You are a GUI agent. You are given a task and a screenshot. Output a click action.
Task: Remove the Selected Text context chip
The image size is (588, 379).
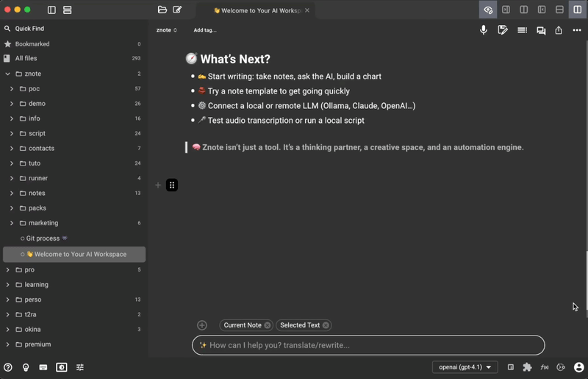pyautogui.click(x=326, y=325)
